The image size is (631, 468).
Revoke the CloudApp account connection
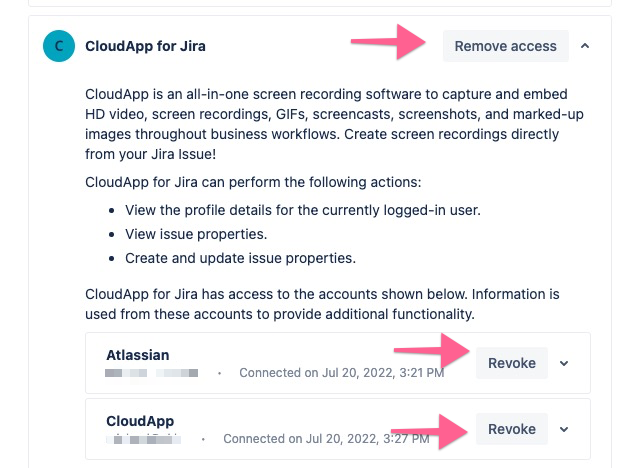(x=511, y=429)
